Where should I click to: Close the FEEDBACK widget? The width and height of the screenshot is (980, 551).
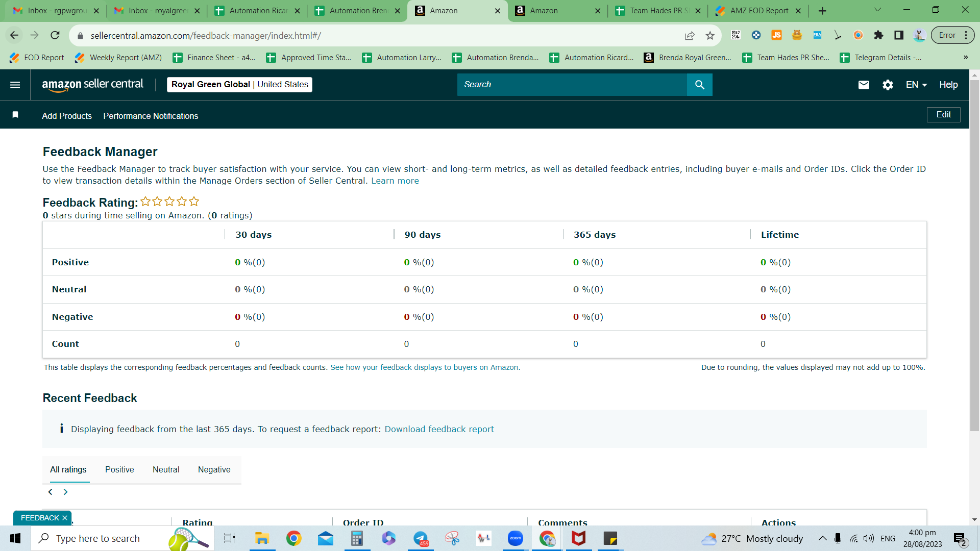[x=65, y=518]
